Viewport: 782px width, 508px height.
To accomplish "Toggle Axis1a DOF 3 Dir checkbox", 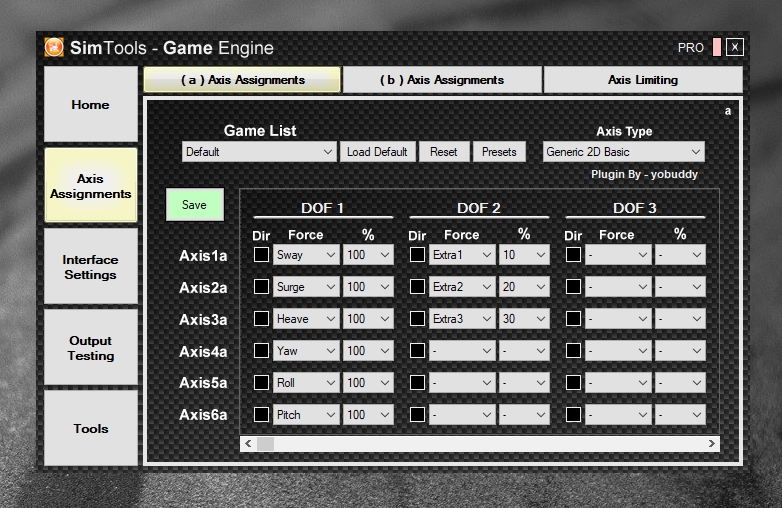I will point(574,255).
